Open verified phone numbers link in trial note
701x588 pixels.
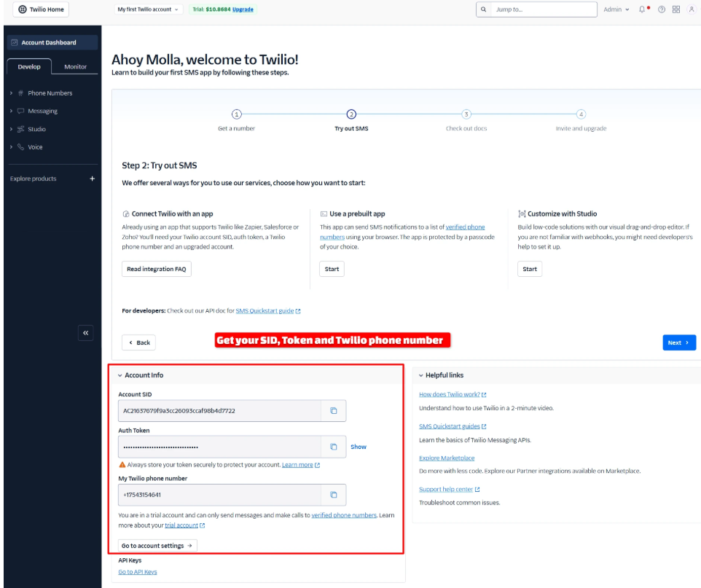point(344,515)
